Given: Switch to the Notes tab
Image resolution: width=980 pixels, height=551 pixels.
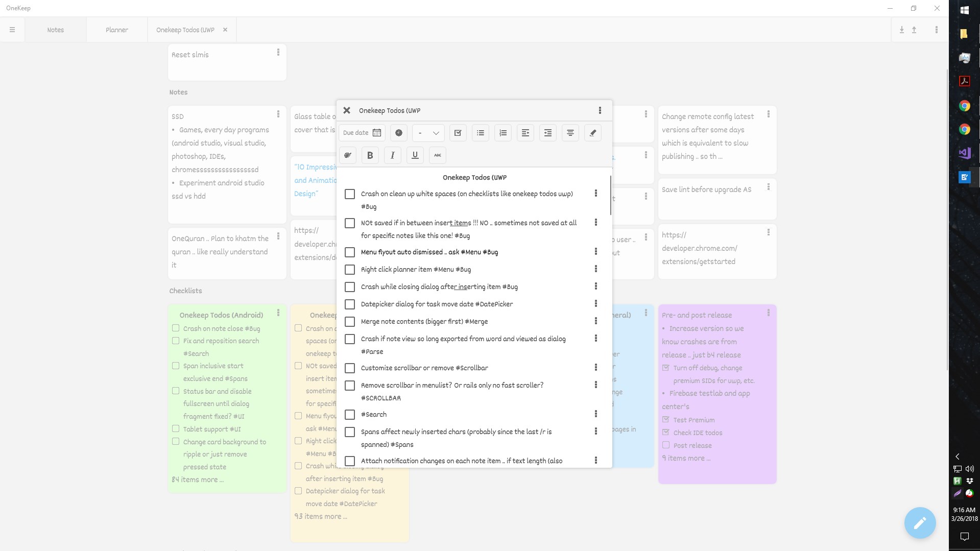Looking at the screenshot, I should coord(56,30).
